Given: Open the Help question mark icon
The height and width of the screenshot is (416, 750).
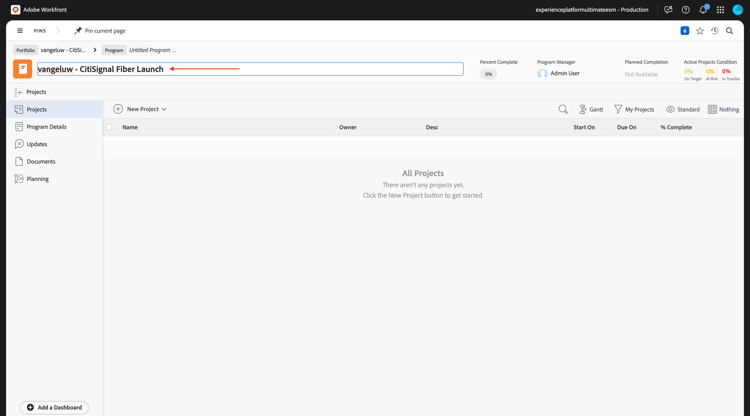Looking at the screenshot, I should coord(685,10).
